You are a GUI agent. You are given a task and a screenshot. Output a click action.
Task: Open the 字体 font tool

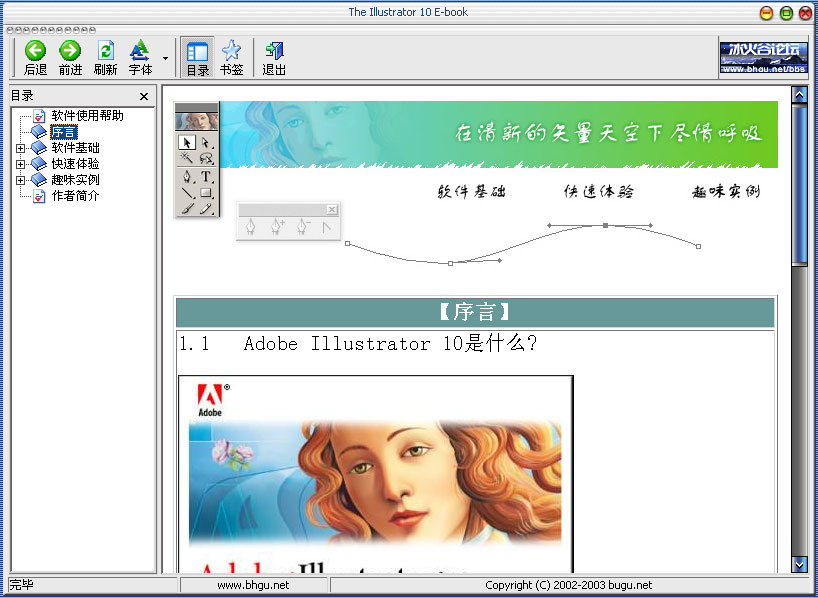(140, 58)
